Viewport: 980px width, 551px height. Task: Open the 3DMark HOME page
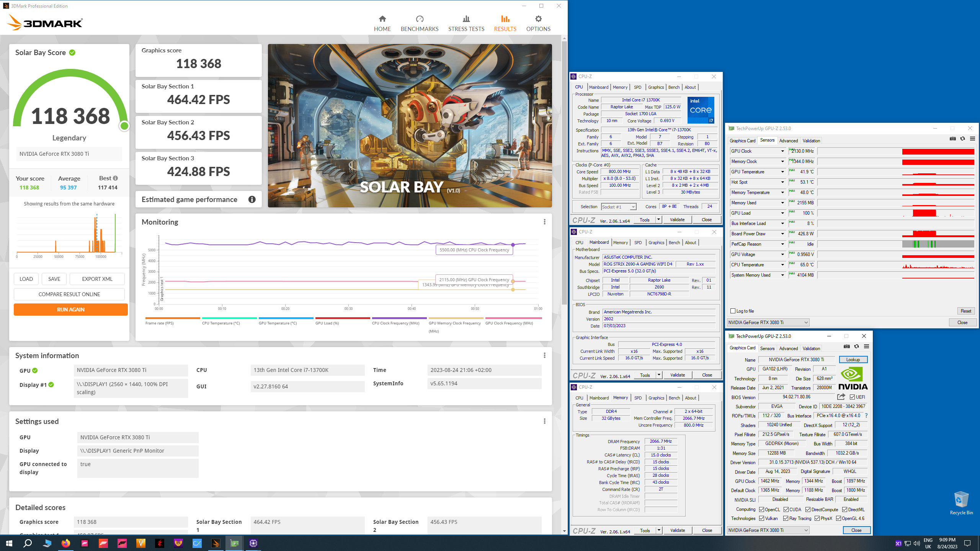pos(382,24)
